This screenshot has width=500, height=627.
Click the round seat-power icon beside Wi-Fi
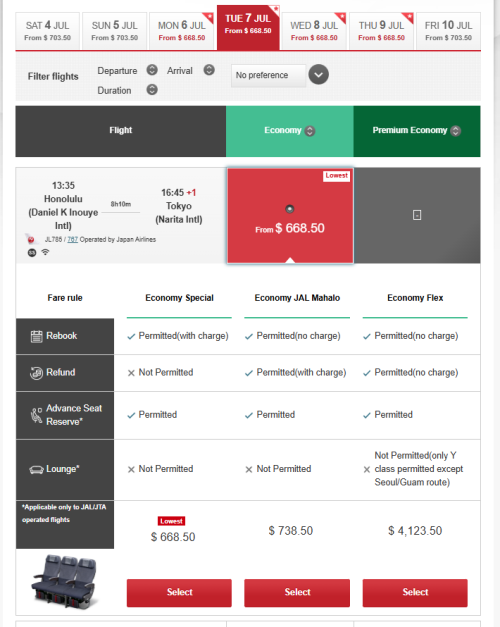tap(32, 252)
